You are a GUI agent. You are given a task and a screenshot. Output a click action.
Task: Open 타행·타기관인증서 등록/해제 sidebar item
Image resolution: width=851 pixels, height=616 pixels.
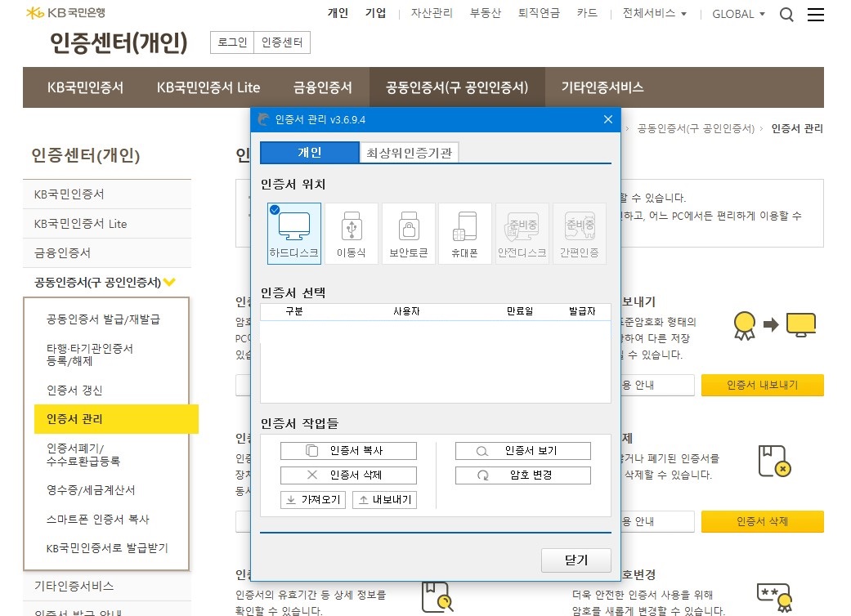point(90,355)
